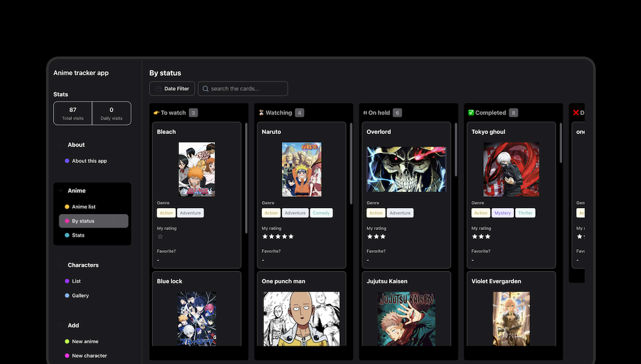The width and height of the screenshot is (641, 364).
Task: Click the Date Filter button
Action: [172, 88]
